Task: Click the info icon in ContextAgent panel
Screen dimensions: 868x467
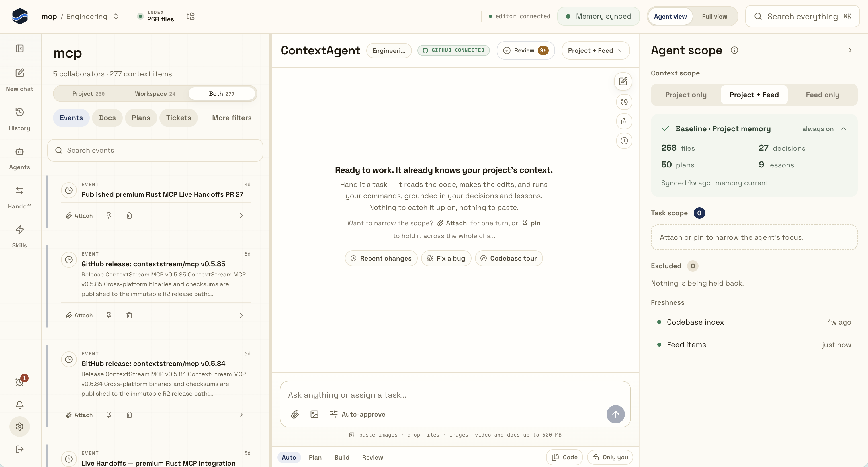Action: tap(624, 140)
